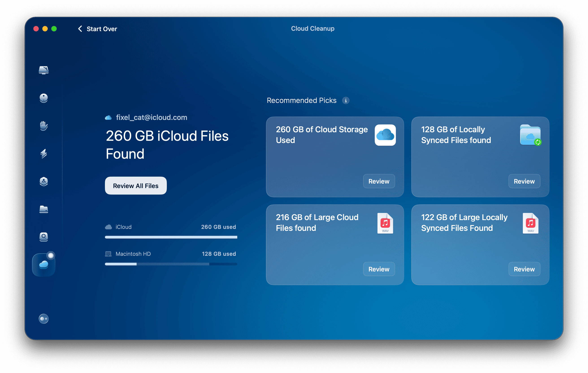Screen dimensions: 588x373
Task: Review the 260 GB of Cloud Storage Used
Action: [x=379, y=181]
